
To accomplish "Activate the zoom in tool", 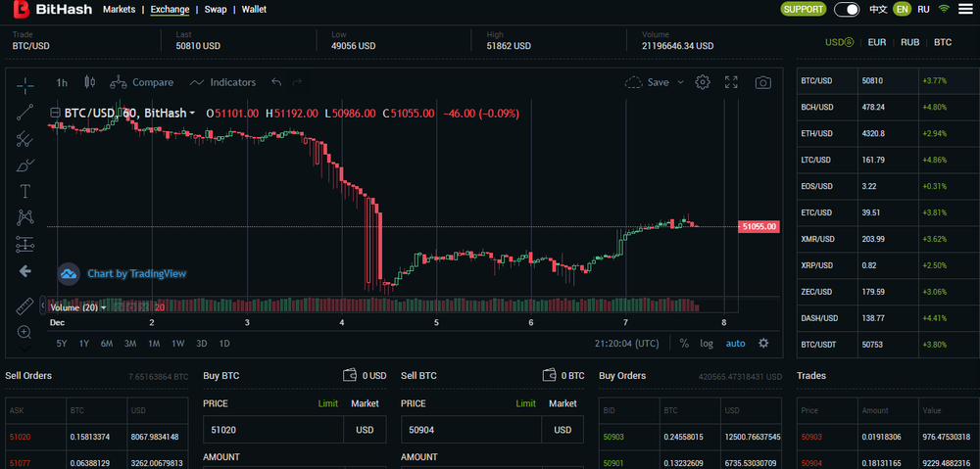I will [x=24, y=332].
